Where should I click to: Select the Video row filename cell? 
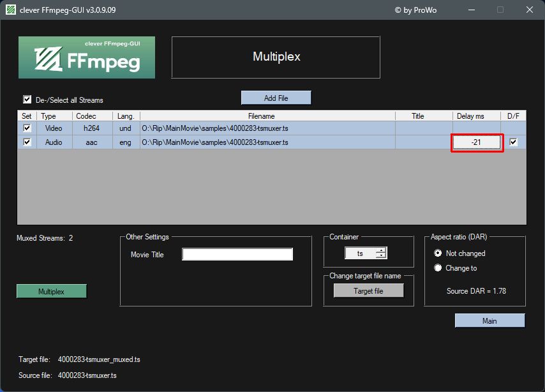point(267,128)
